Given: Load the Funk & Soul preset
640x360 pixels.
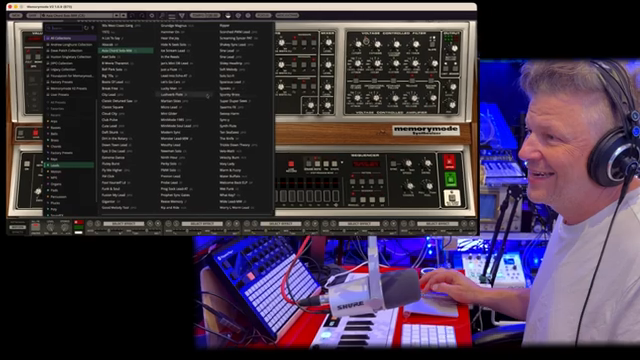Looking at the screenshot, I should click(x=111, y=189).
